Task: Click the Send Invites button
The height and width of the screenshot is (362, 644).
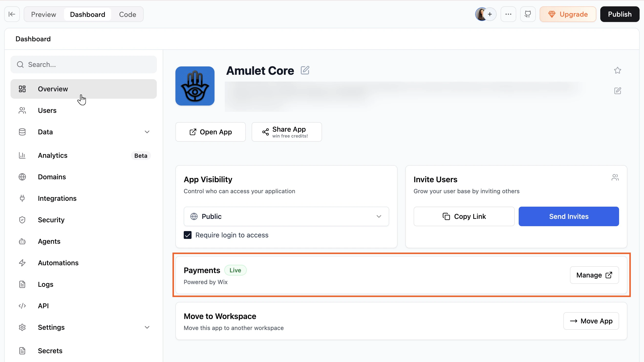Action: click(569, 216)
